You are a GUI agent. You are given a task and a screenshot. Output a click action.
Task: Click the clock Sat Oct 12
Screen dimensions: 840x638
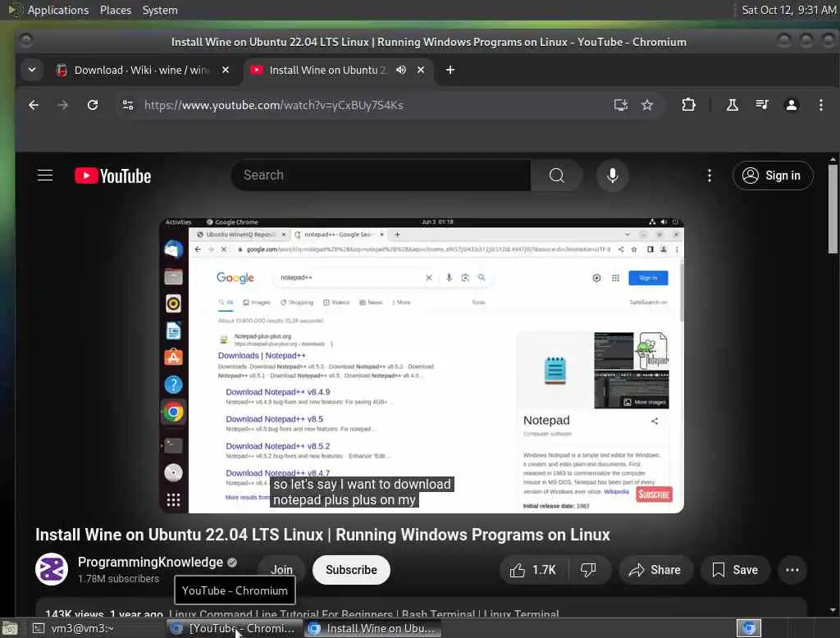tap(788, 10)
